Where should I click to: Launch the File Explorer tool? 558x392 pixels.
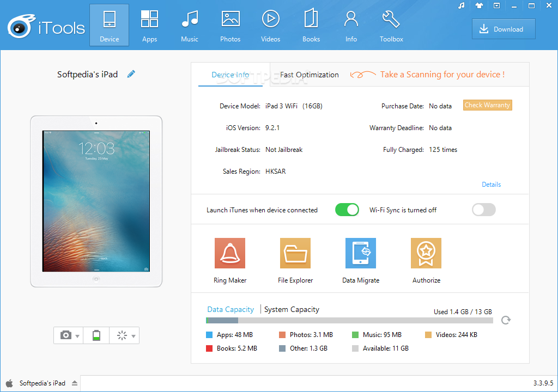click(295, 253)
